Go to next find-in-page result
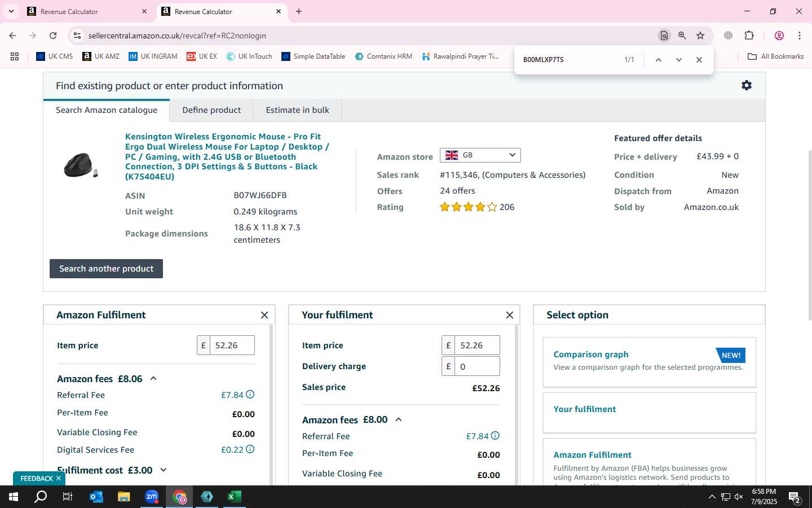Viewport: 812px width, 508px height. click(x=679, y=60)
